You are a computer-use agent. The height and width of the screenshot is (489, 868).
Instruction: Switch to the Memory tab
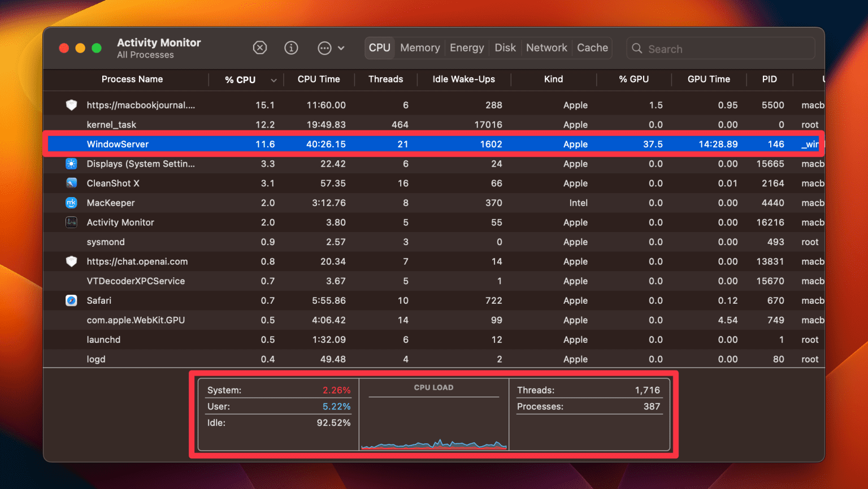coord(419,47)
